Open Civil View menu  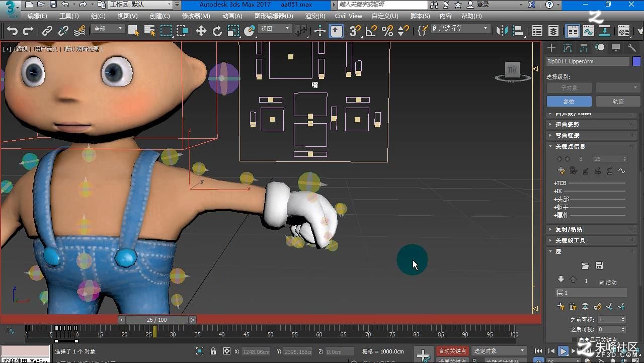349,16
